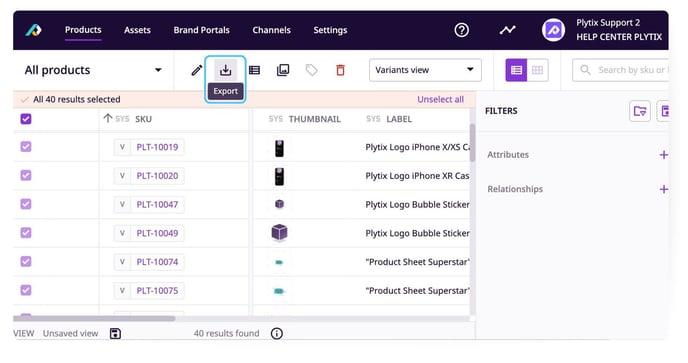Click the horizontal table scrollbar

[x=94, y=318]
